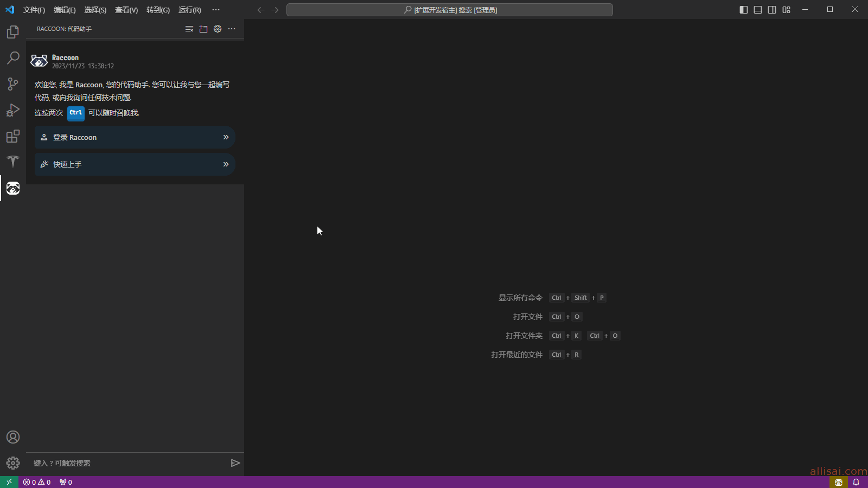Click the ports indicator showing 0 in status bar
This screenshot has height=488, width=868.
pos(66,482)
